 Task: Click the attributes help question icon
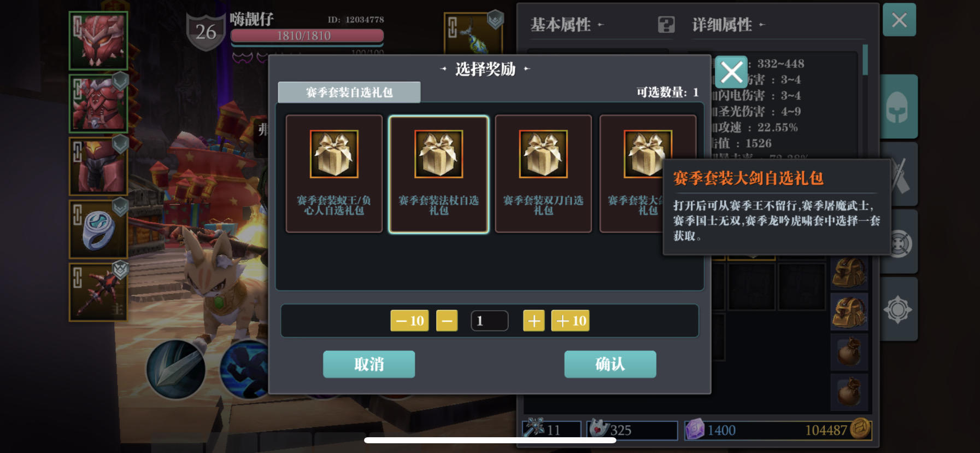pos(666,25)
